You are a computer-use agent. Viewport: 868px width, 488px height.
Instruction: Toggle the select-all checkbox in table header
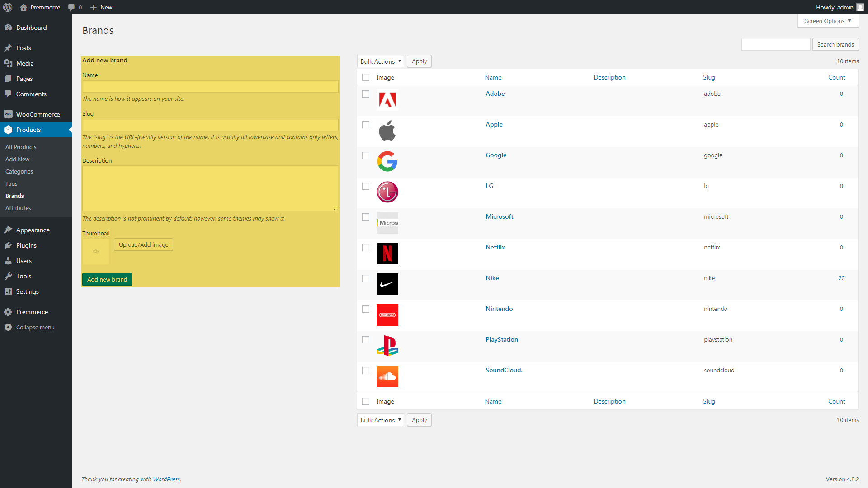pyautogui.click(x=366, y=77)
